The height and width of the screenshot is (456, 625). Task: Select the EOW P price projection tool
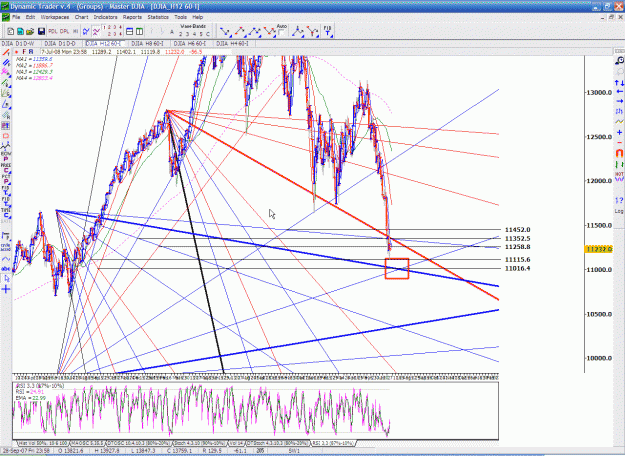coord(6,156)
